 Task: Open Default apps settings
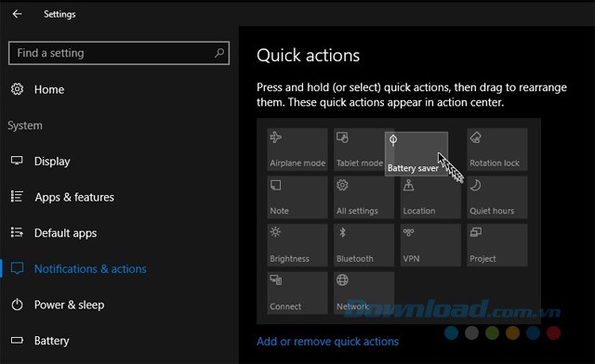[x=65, y=233]
